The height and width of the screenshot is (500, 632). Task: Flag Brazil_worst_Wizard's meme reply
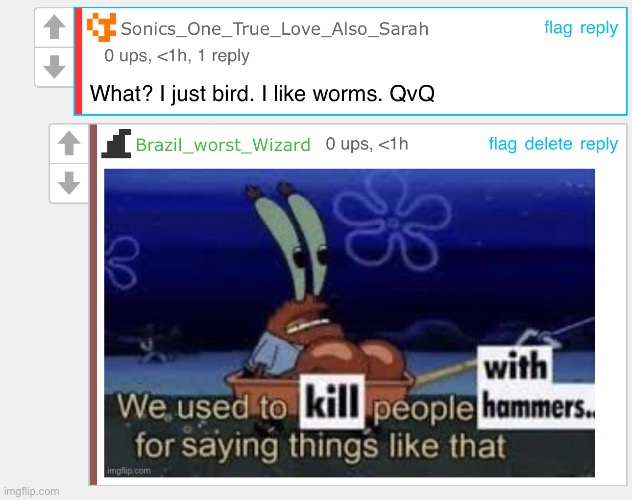pos(503,144)
